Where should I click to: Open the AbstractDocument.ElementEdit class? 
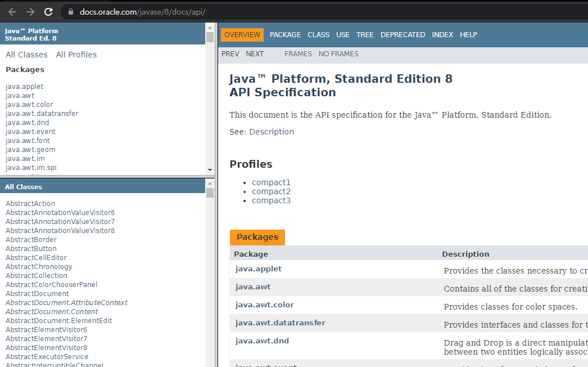(x=59, y=321)
